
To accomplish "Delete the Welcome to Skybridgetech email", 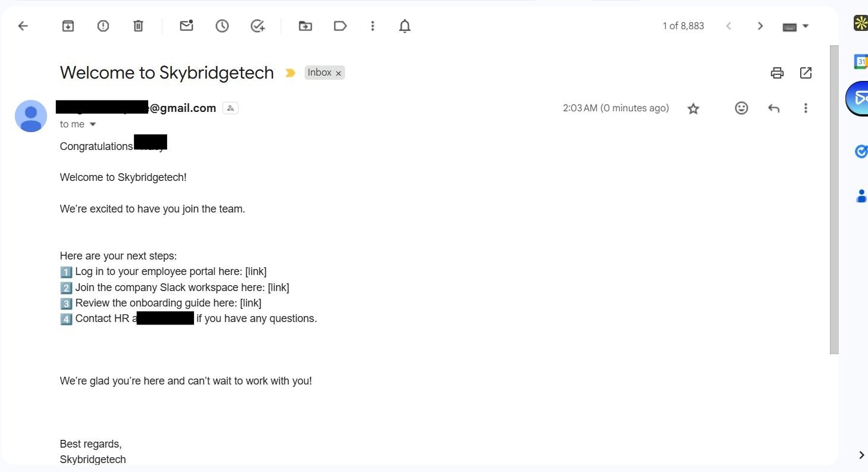I will point(138,26).
